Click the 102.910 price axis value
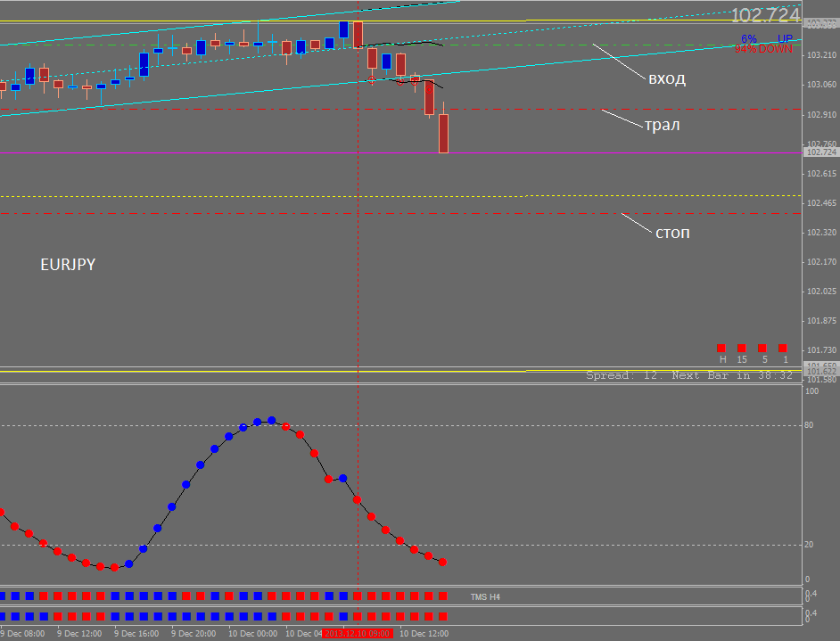Image resolution: width=840 pixels, height=641 pixels. tap(822, 115)
